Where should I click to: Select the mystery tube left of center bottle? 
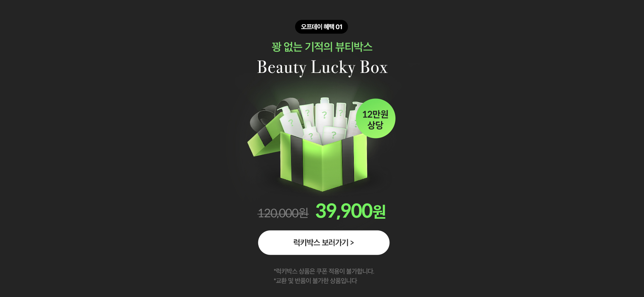307,115
